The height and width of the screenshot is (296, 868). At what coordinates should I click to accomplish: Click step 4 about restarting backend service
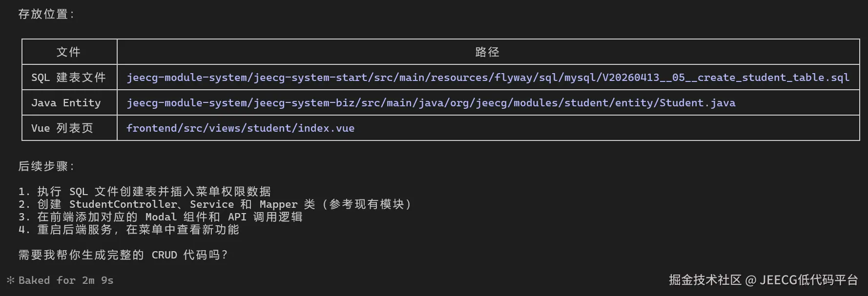pos(129,230)
